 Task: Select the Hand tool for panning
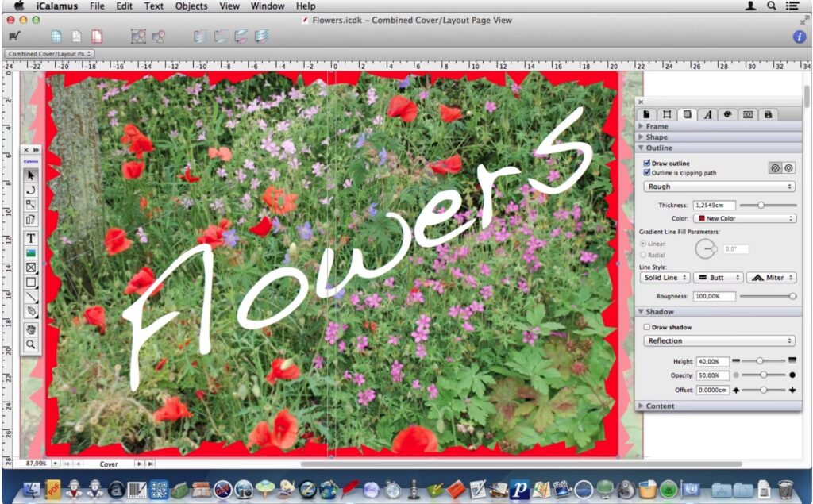click(31, 330)
